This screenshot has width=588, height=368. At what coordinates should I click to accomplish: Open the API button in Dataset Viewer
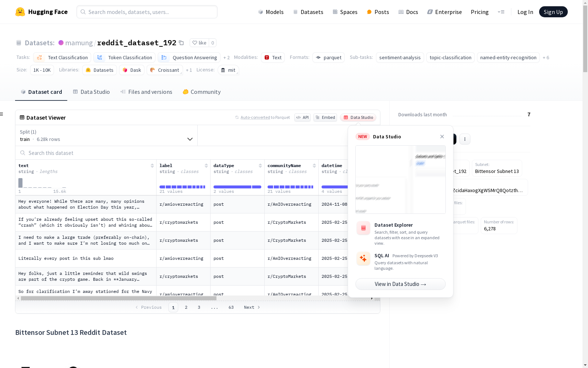302,117
